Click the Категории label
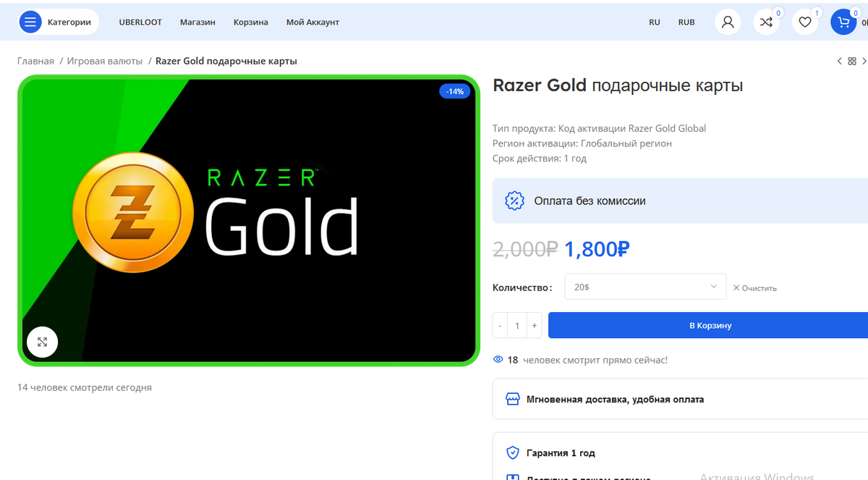Viewport: 868px width, 480px height. [x=69, y=22]
